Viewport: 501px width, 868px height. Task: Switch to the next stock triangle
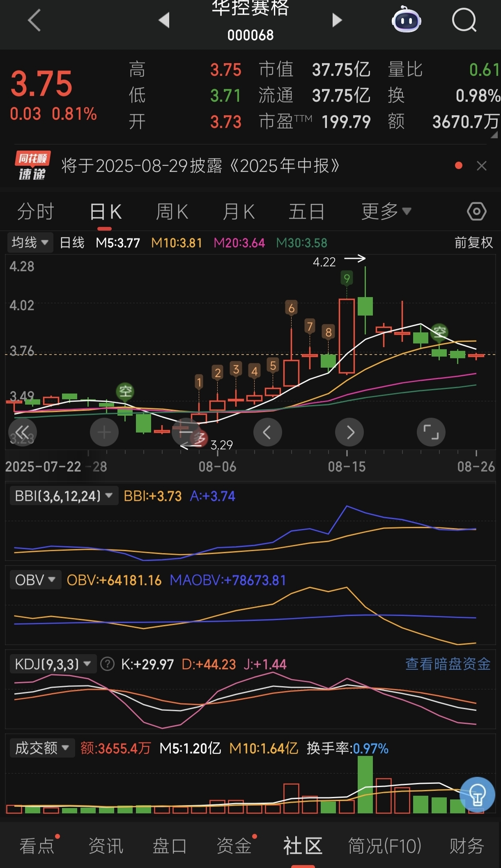click(337, 20)
